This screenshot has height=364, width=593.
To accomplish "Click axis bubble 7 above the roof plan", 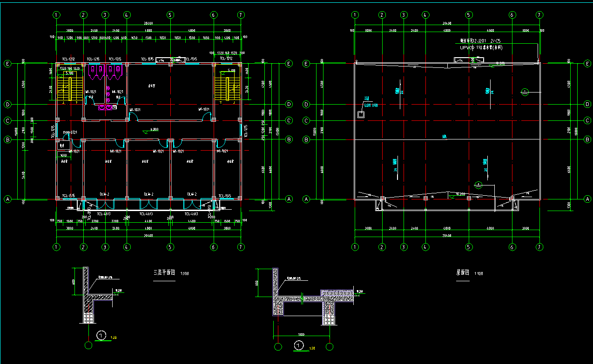I will [x=539, y=15].
